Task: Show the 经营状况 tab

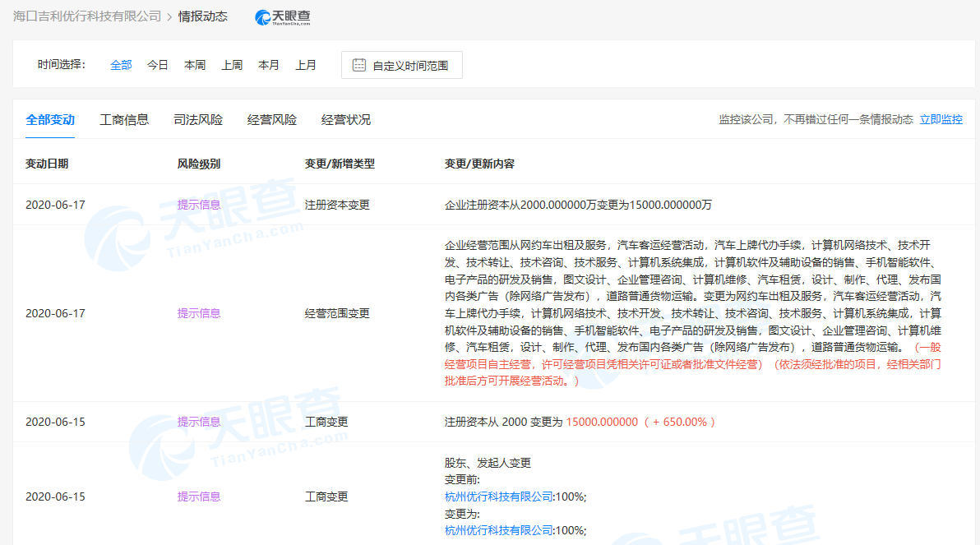Action: [346, 120]
